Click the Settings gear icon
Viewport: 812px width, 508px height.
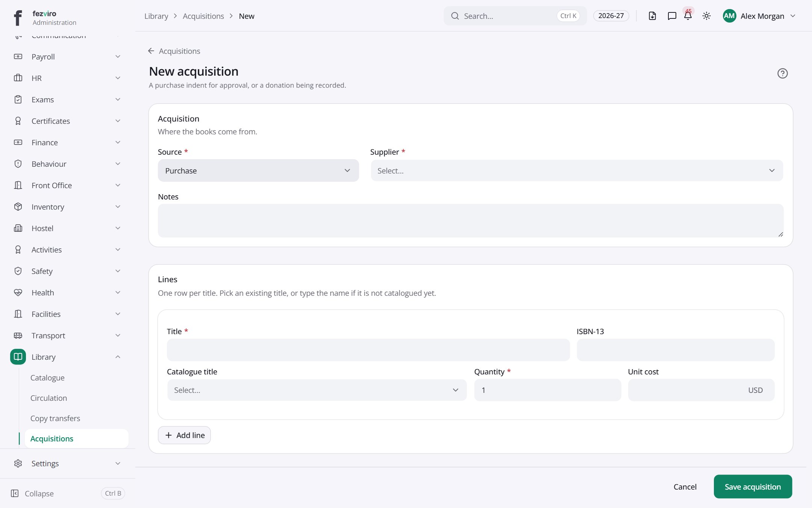[x=18, y=463]
